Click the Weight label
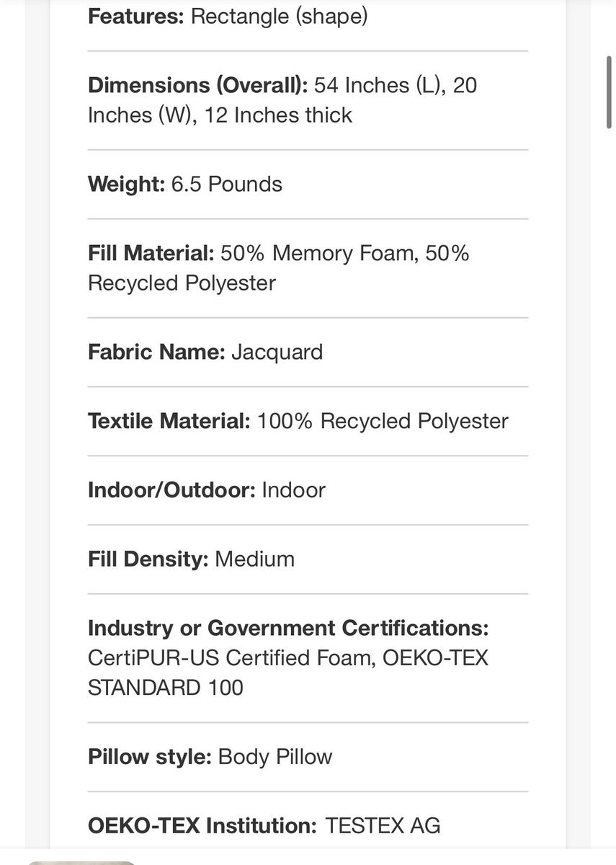 pos(127,185)
